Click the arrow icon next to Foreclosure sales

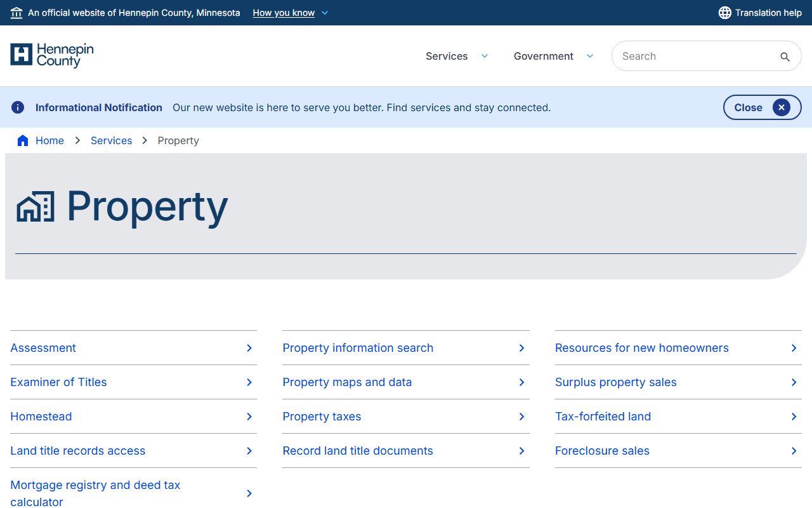pos(794,451)
